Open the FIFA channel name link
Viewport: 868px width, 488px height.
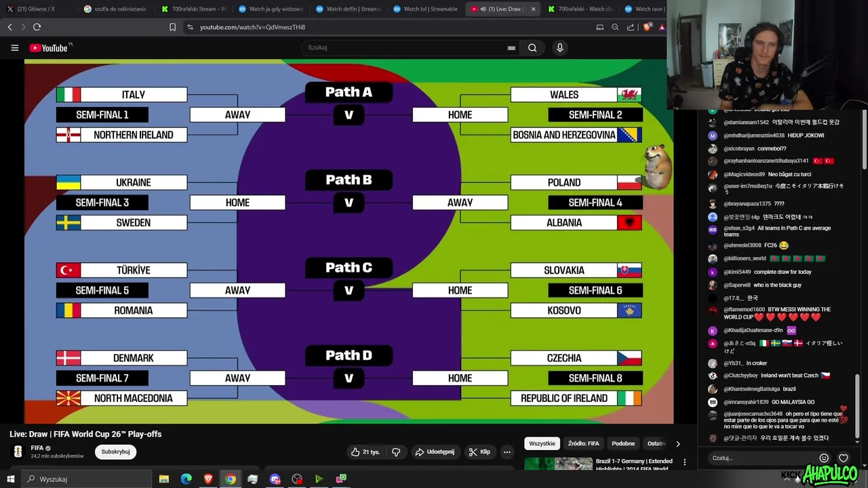37,448
